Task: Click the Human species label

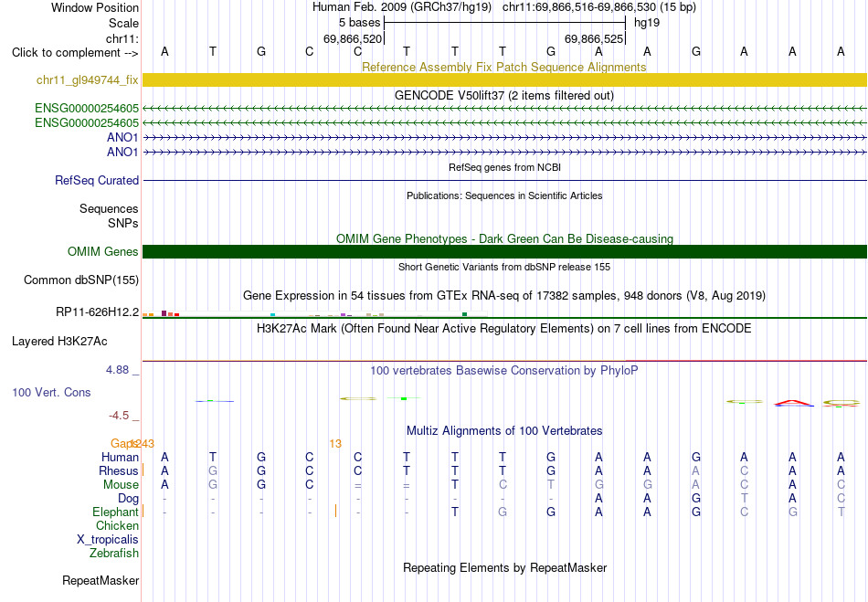Action: point(120,457)
